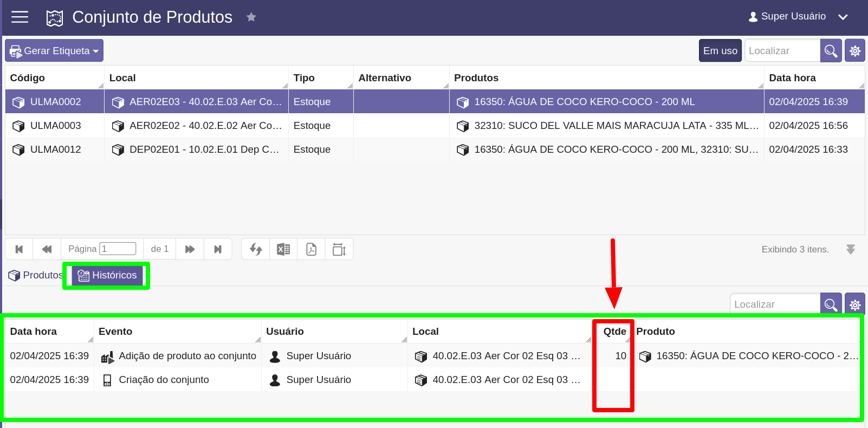Open the history grid settings gear
The width and height of the screenshot is (868, 428).
(855, 304)
